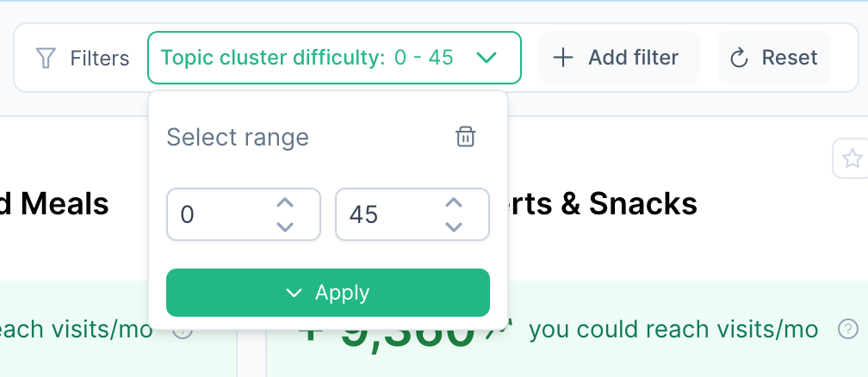Viewport: 868px width, 377px height.
Task: Delete the range filter with trash icon
Action: tap(465, 137)
